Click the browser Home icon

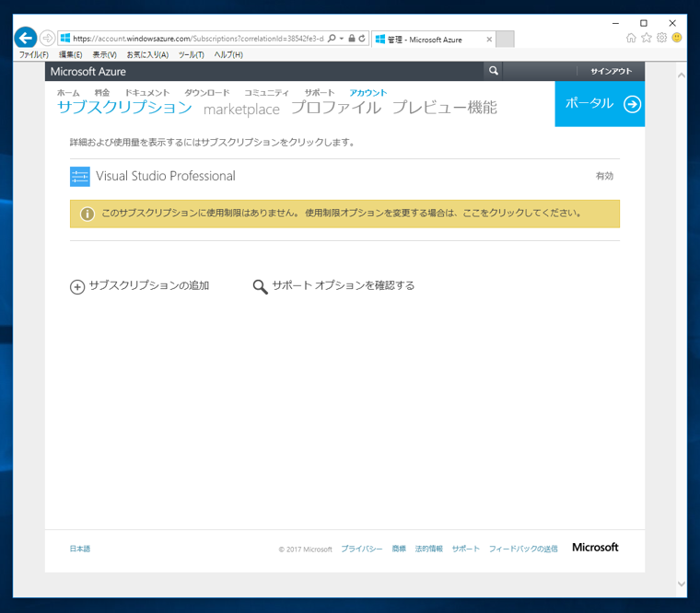coord(631,38)
